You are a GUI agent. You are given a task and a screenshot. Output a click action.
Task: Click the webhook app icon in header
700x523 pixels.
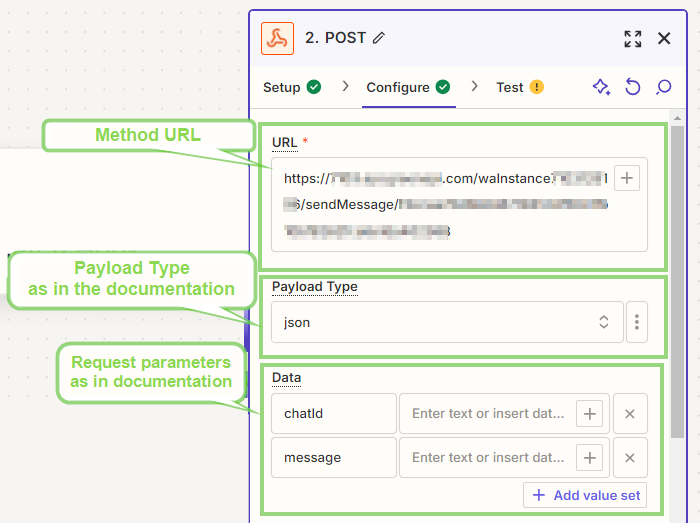pyautogui.click(x=277, y=38)
